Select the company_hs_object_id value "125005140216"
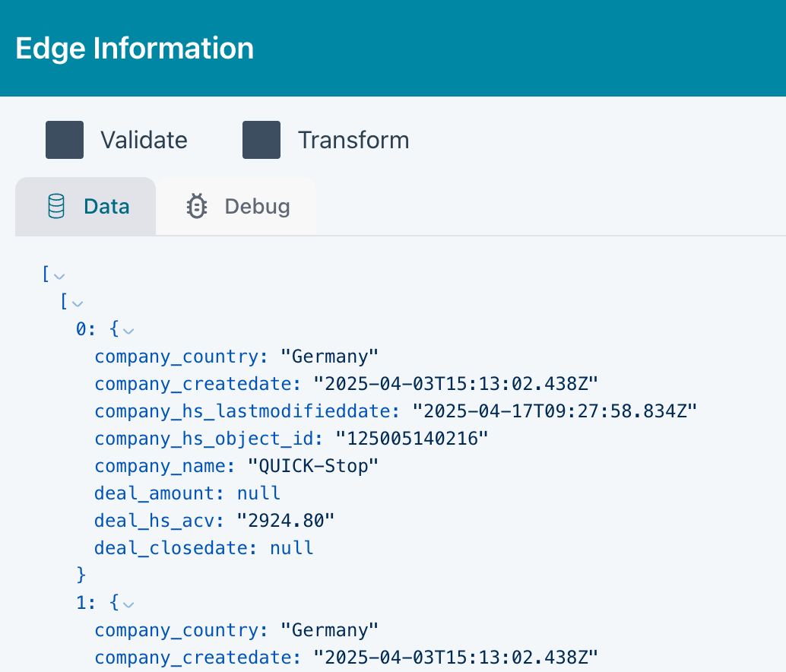786x672 pixels. point(413,439)
